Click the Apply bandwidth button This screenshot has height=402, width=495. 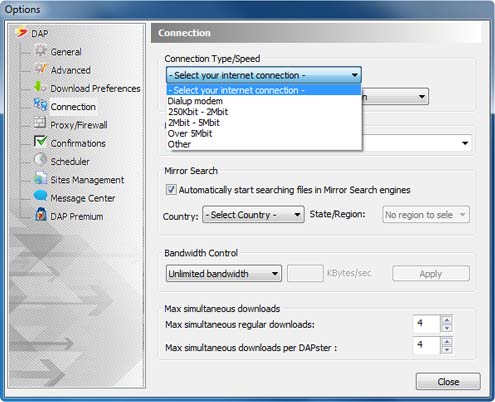point(431,274)
